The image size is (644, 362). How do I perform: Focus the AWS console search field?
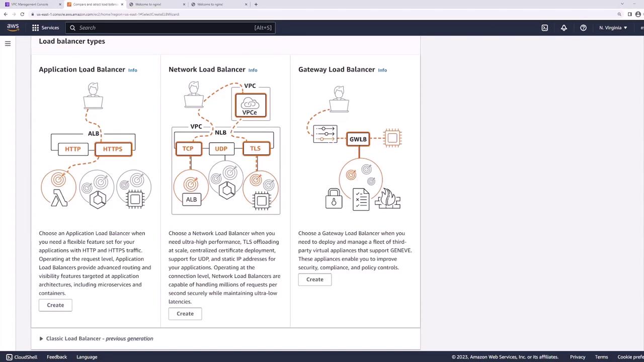[170, 28]
